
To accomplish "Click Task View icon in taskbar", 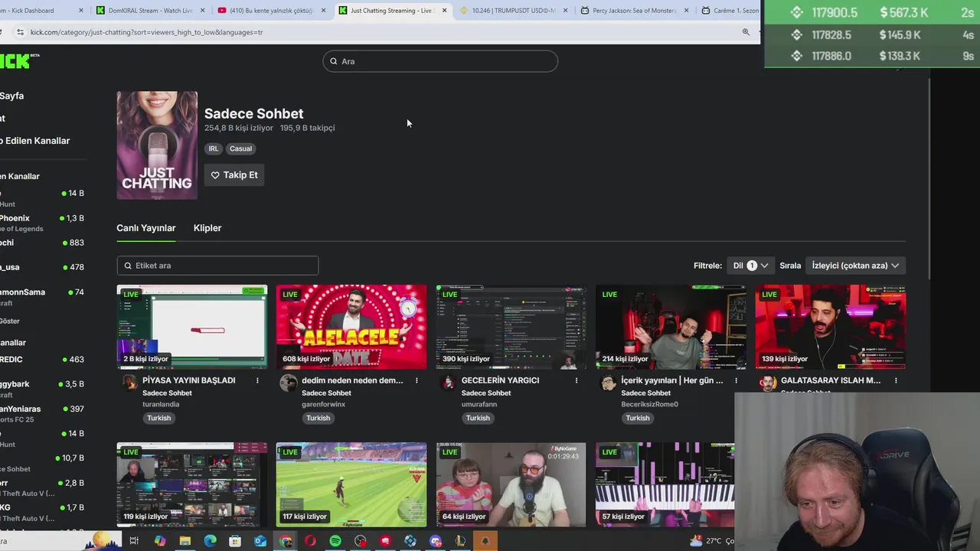I will coord(134,541).
